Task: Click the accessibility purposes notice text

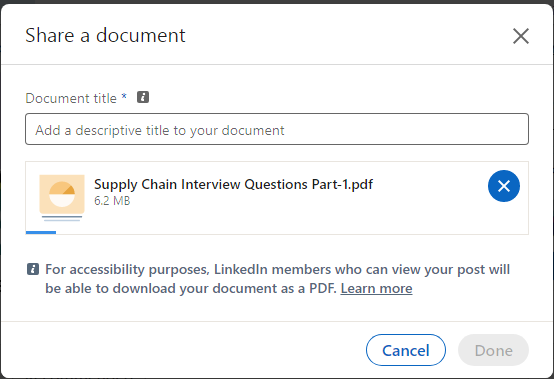Action: click(x=277, y=279)
